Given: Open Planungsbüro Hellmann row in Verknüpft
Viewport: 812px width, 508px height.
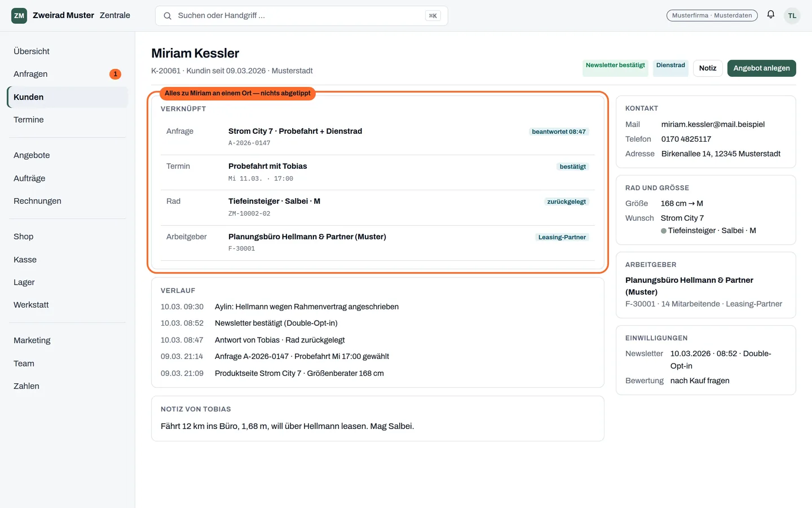Looking at the screenshot, I should pos(378,243).
